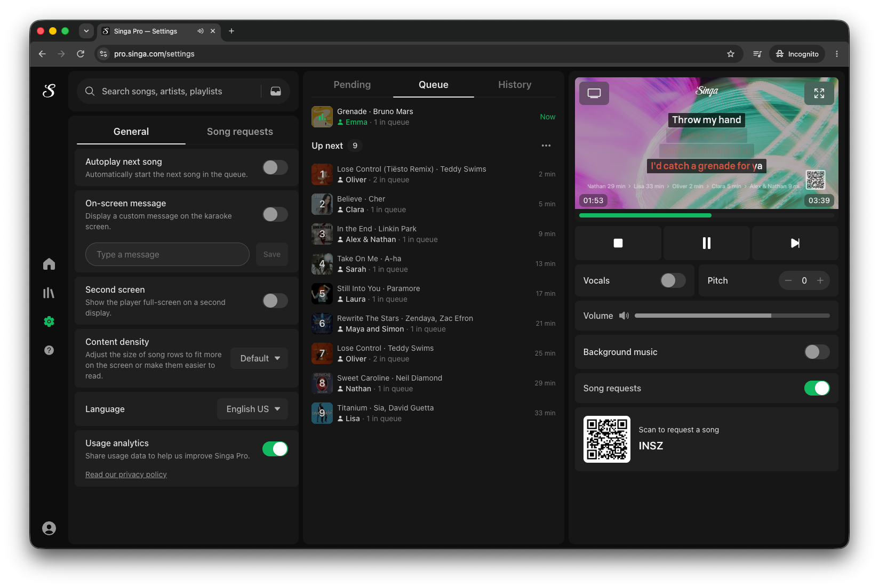
Task: Click the second screen display icon on player
Action: coord(594,93)
